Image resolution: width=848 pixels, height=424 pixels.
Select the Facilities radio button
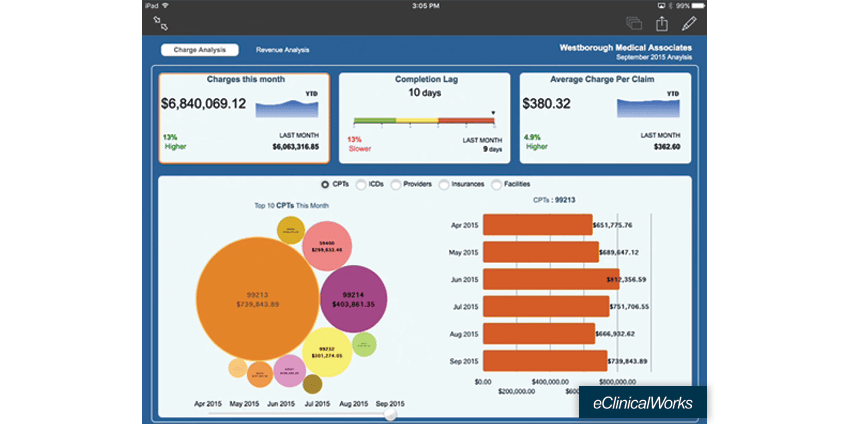click(496, 184)
